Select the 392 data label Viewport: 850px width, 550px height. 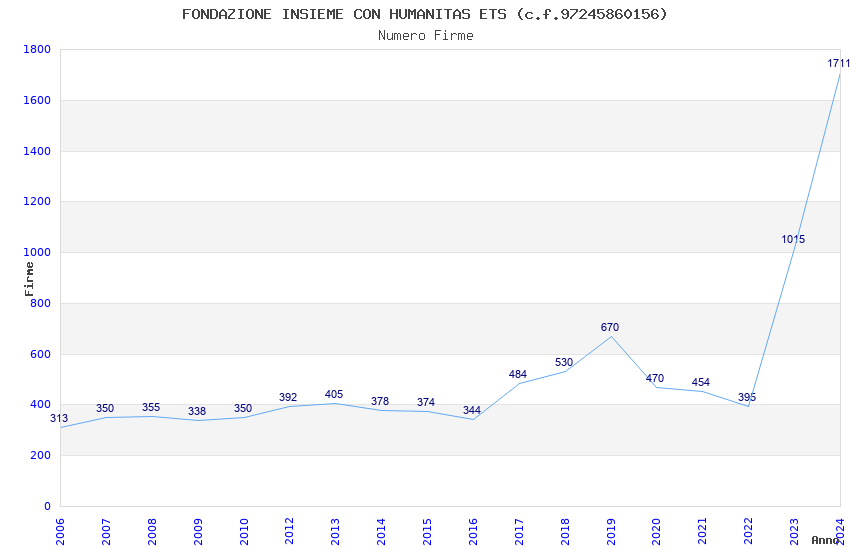288,397
